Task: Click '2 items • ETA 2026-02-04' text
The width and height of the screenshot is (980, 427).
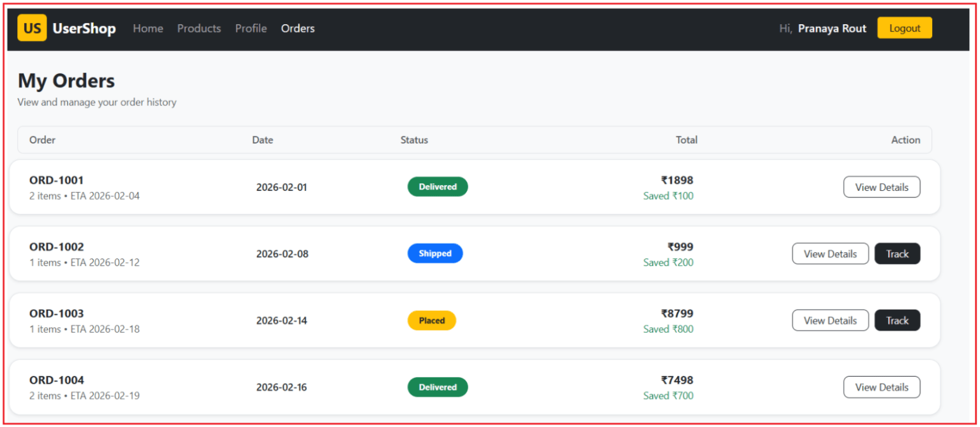Action: (x=84, y=196)
